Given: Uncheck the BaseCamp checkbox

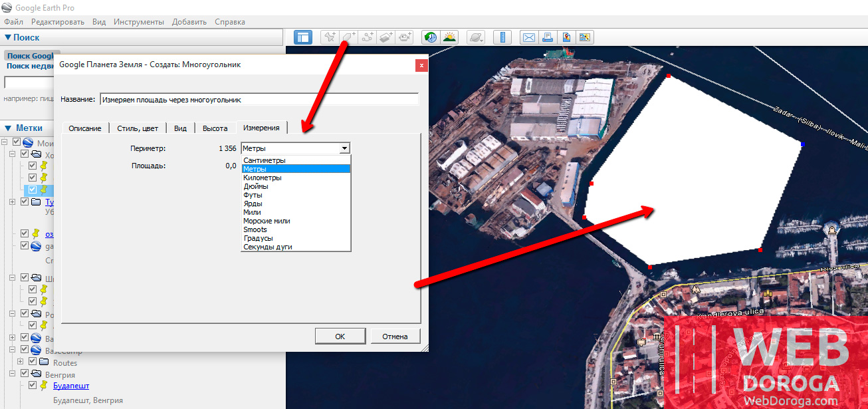Looking at the screenshot, I should pyautogui.click(x=24, y=350).
